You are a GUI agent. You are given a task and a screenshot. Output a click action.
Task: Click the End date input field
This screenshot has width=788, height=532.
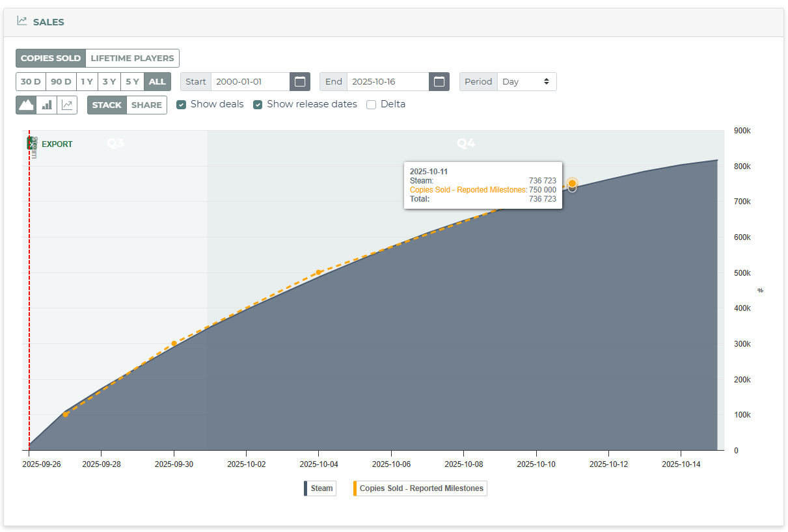388,82
